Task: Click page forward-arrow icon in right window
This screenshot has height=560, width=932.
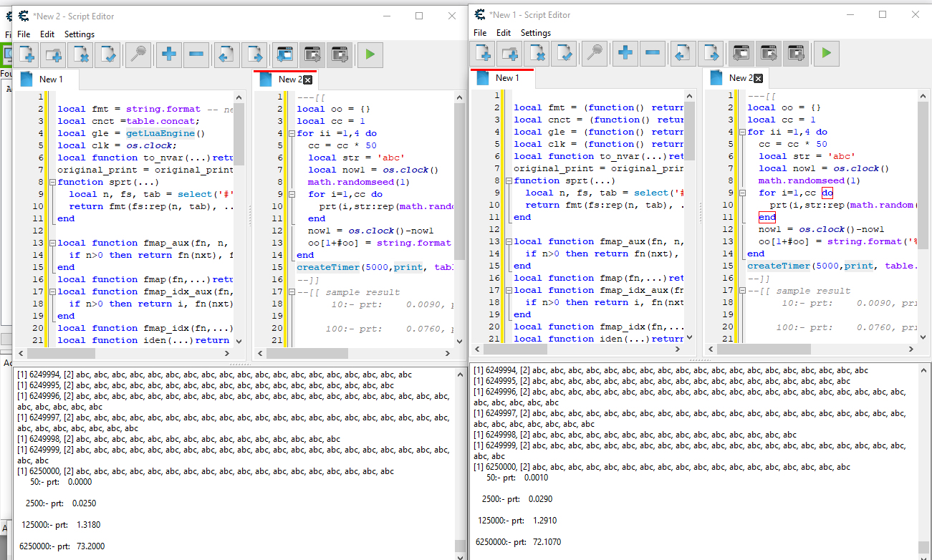Action: pyautogui.click(x=710, y=54)
